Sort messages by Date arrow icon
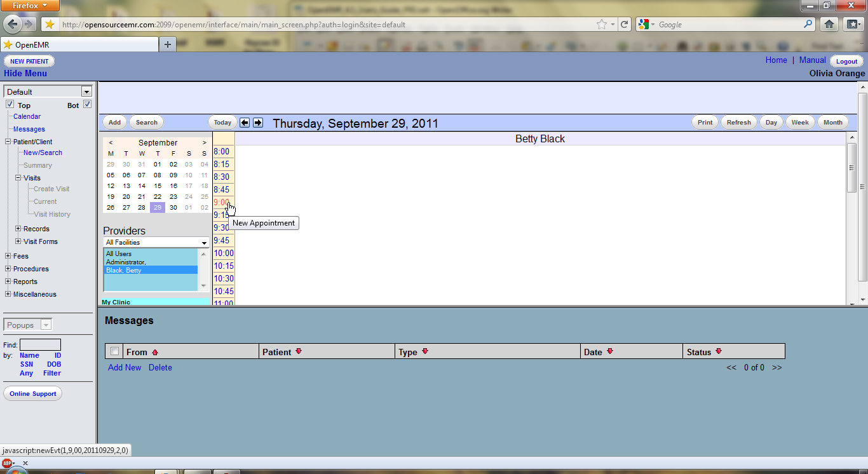This screenshot has width=868, height=474. (x=610, y=351)
